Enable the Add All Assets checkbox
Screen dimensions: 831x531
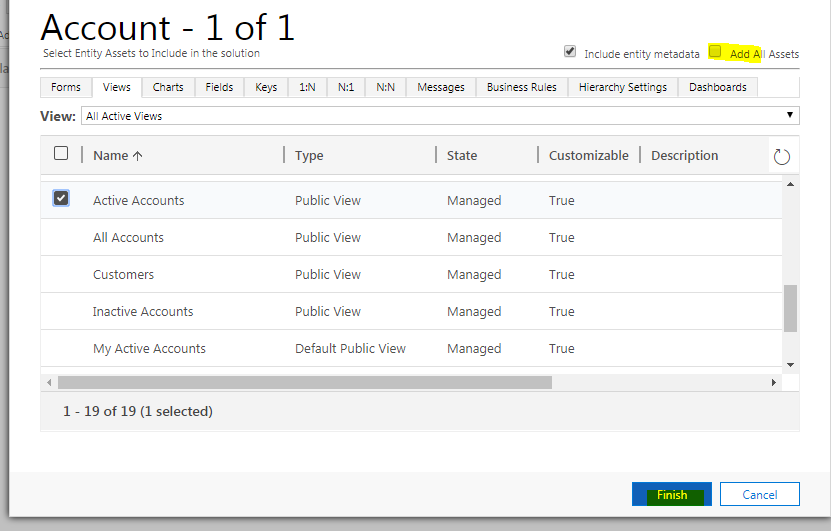[715, 52]
